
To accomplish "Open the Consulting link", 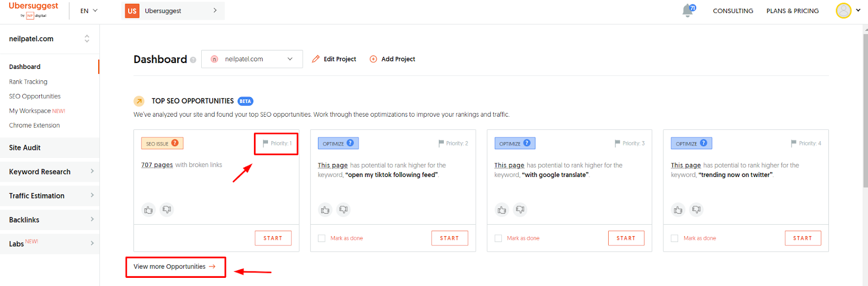I will pos(733,11).
